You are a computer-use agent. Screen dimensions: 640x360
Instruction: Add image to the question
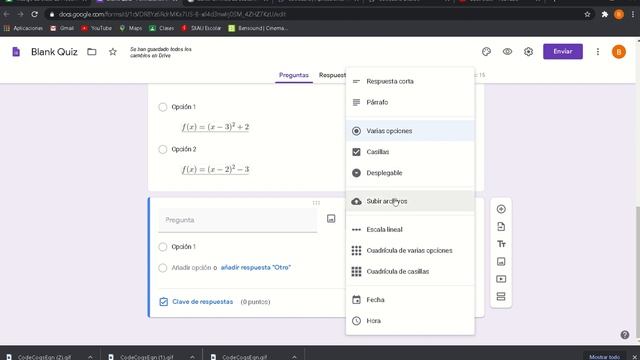tap(331, 219)
